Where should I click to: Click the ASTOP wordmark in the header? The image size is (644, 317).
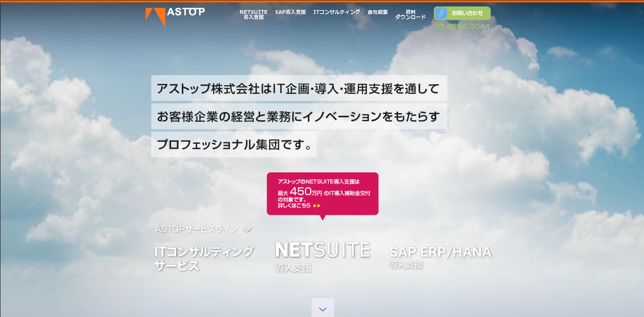tap(186, 12)
